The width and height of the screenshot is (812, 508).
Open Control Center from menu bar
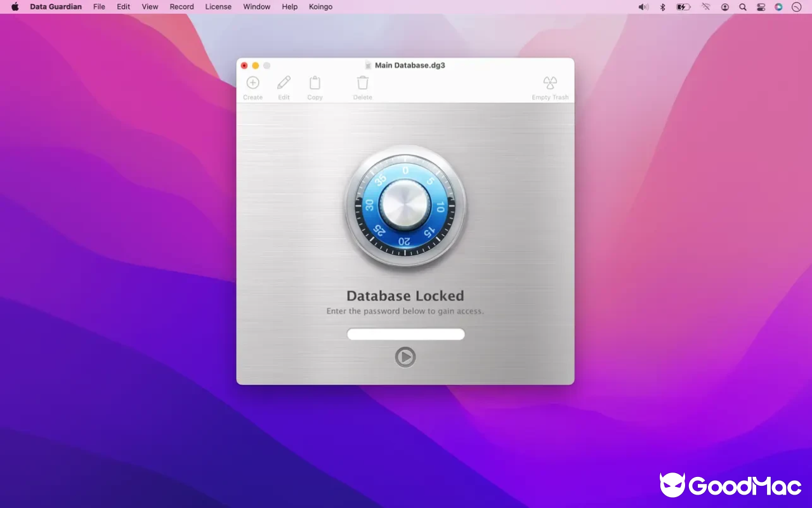pos(761,7)
